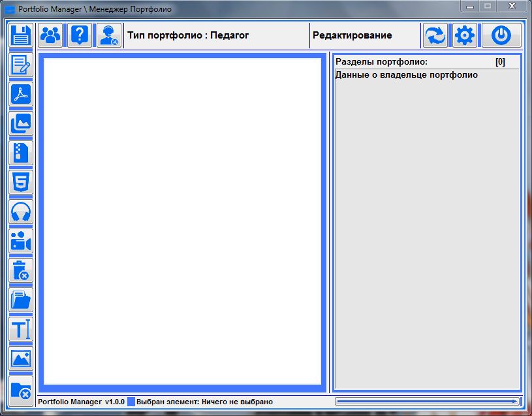Add a PDF file via Acrobat icon
The image size is (532, 416).
(21, 94)
